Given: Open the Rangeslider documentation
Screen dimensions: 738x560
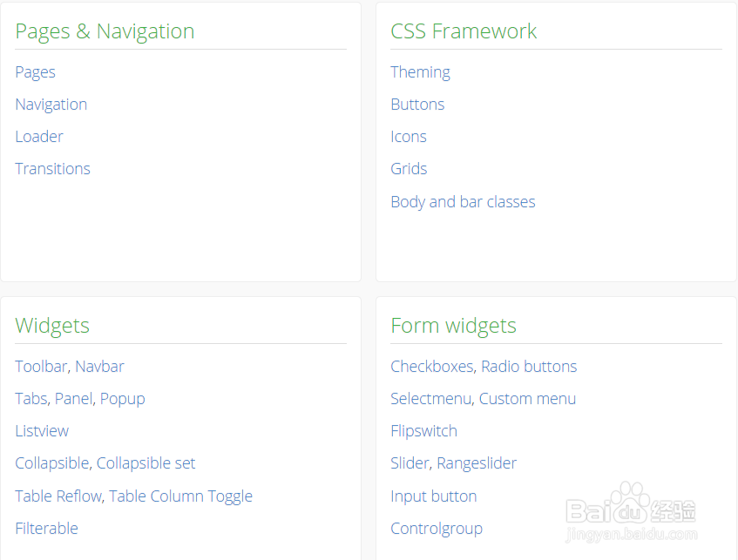Looking at the screenshot, I should 477,462.
